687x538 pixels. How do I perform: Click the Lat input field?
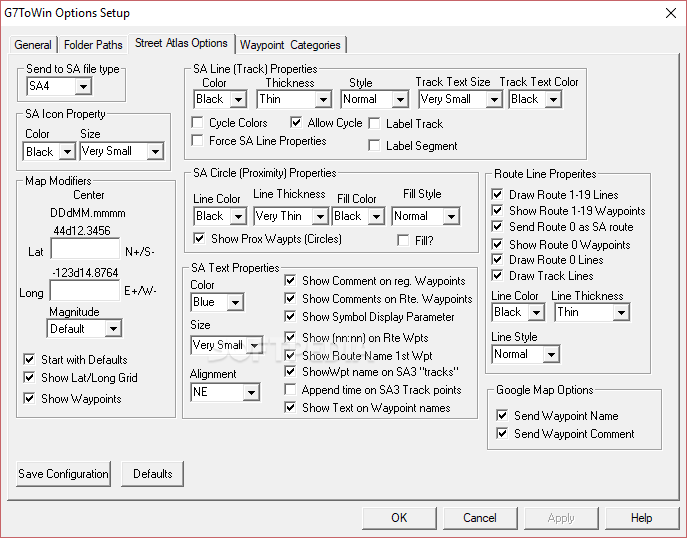pos(85,249)
